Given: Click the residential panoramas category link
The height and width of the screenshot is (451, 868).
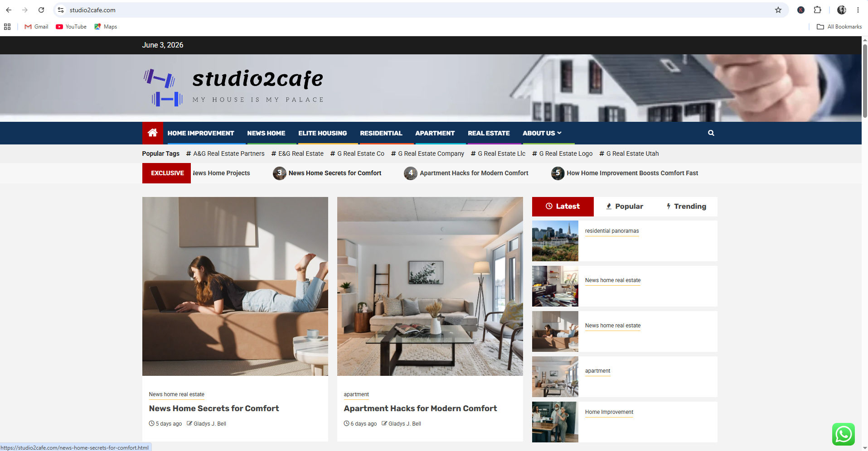Looking at the screenshot, I should 612,231.
